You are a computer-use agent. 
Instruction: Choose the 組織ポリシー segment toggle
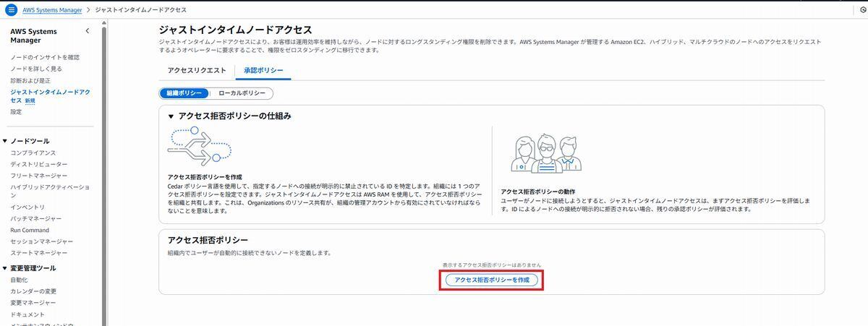pyautogui.click(x=184, y=93)
